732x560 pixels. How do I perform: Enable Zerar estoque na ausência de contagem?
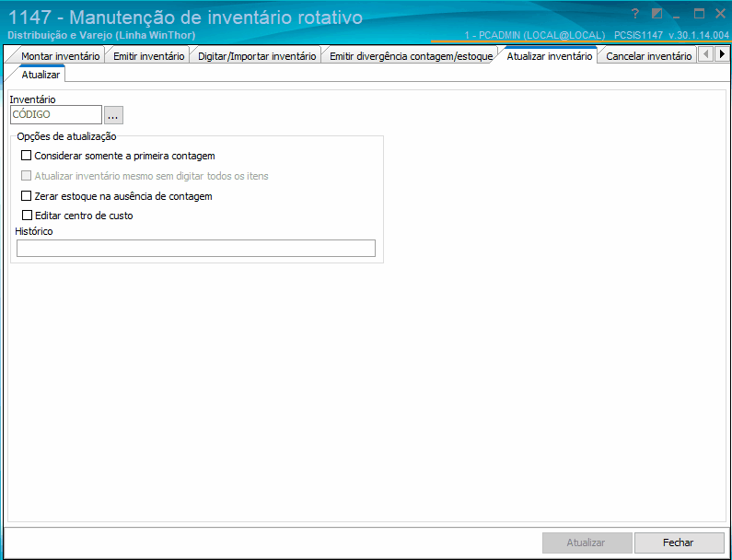27,196
